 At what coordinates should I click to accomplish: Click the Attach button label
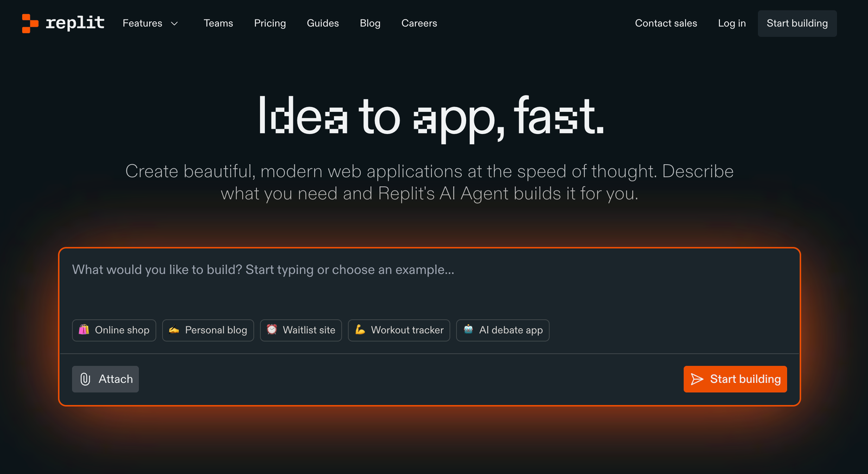116,379
